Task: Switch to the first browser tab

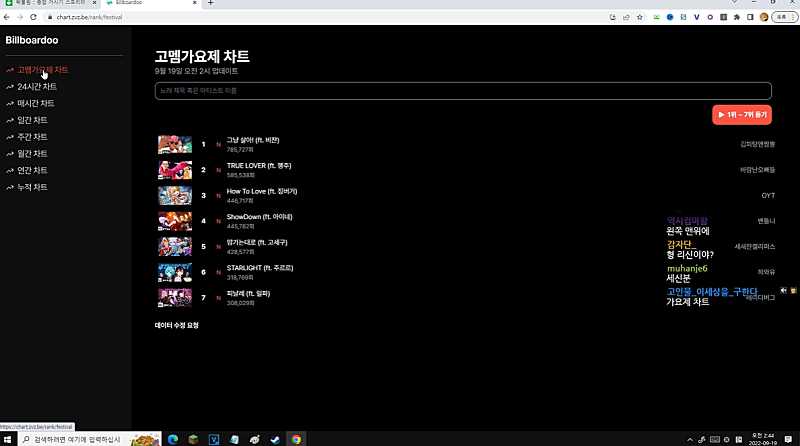Action: pyautogui.click(x=49, y=3)
